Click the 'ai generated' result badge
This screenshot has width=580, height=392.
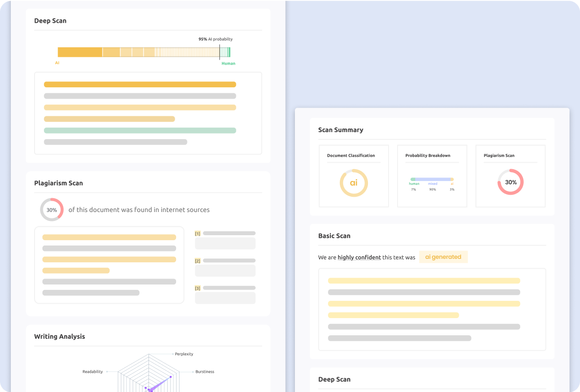point(443,257)
